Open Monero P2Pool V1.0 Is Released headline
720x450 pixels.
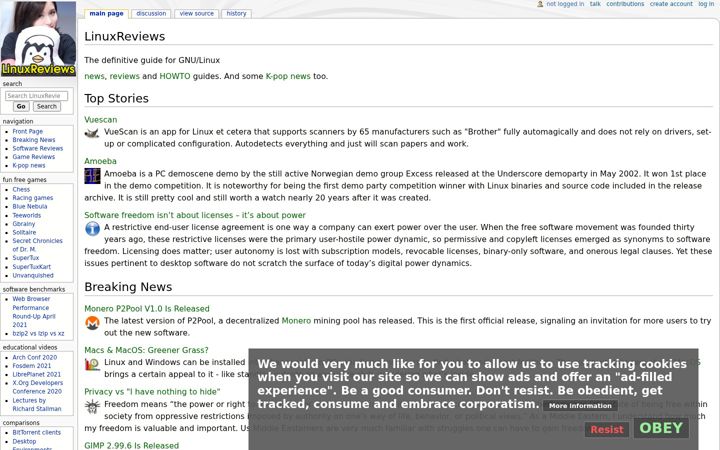click(x=147, y=309)
